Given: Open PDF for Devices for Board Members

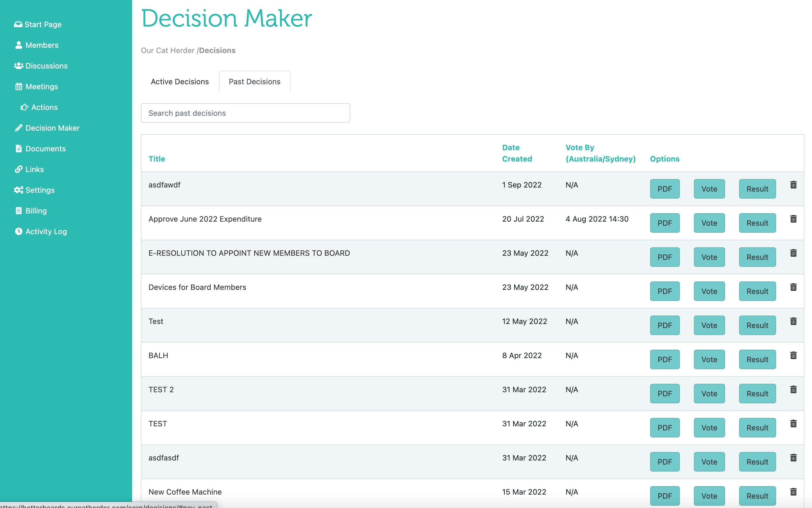Looking at the screenshot, I should point(664,291).
